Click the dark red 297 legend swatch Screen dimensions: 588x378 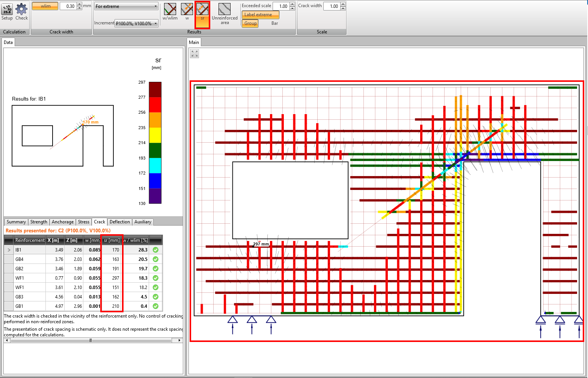click(155, 90)
